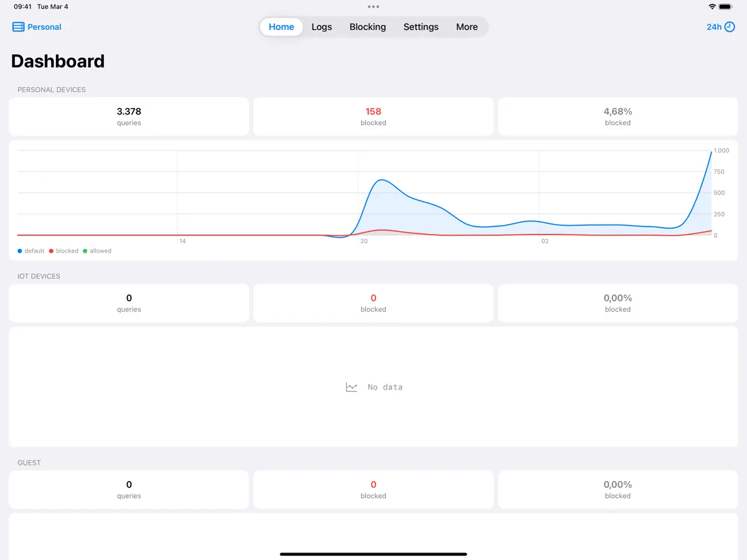Click the GUEST section header

[29, 463]
